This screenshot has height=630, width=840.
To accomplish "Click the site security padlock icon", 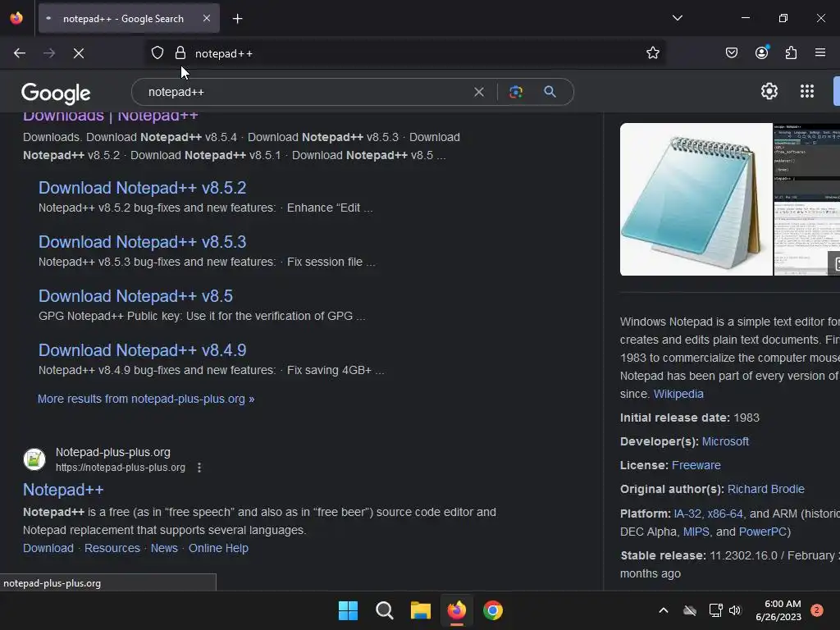I will click(180, 52).
